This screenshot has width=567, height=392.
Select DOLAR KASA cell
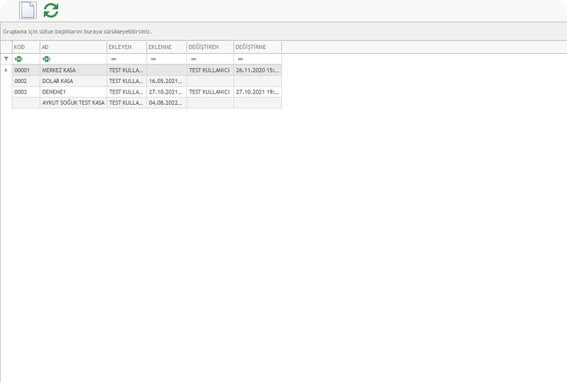click(x=74, y=81)
